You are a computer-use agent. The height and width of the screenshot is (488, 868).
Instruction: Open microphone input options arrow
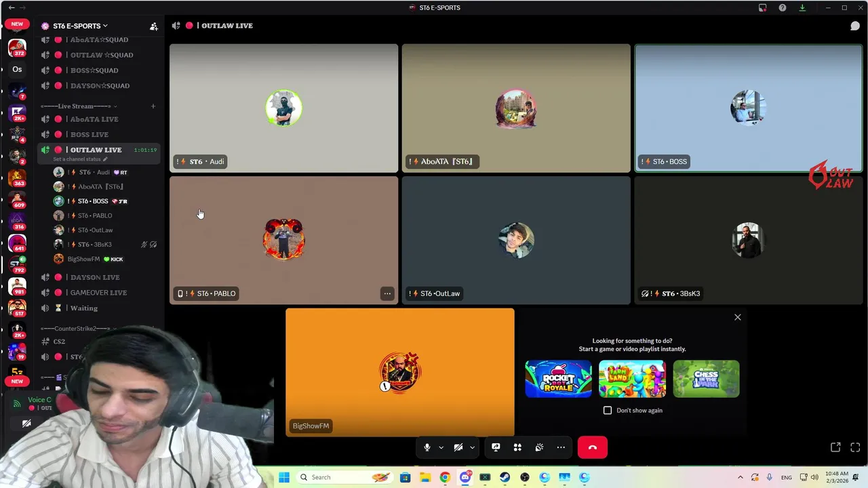[x=441, y=447]
